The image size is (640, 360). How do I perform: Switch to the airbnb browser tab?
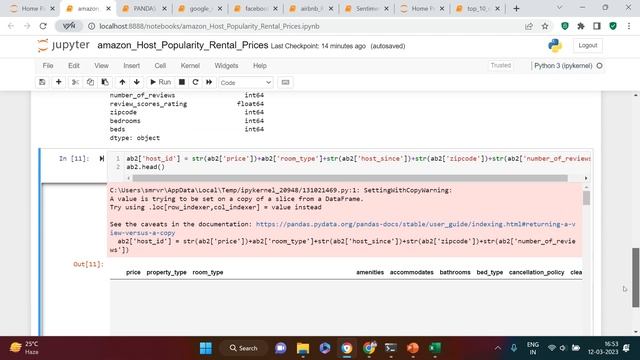click(311, 9)
